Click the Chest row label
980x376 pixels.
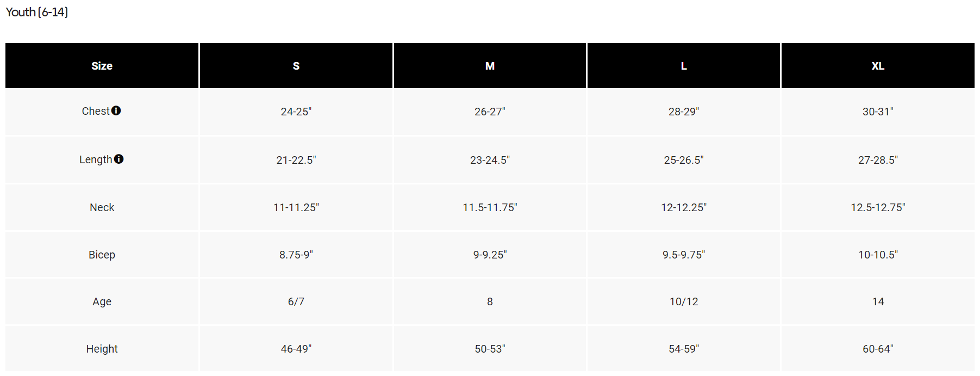pos(96,111)
